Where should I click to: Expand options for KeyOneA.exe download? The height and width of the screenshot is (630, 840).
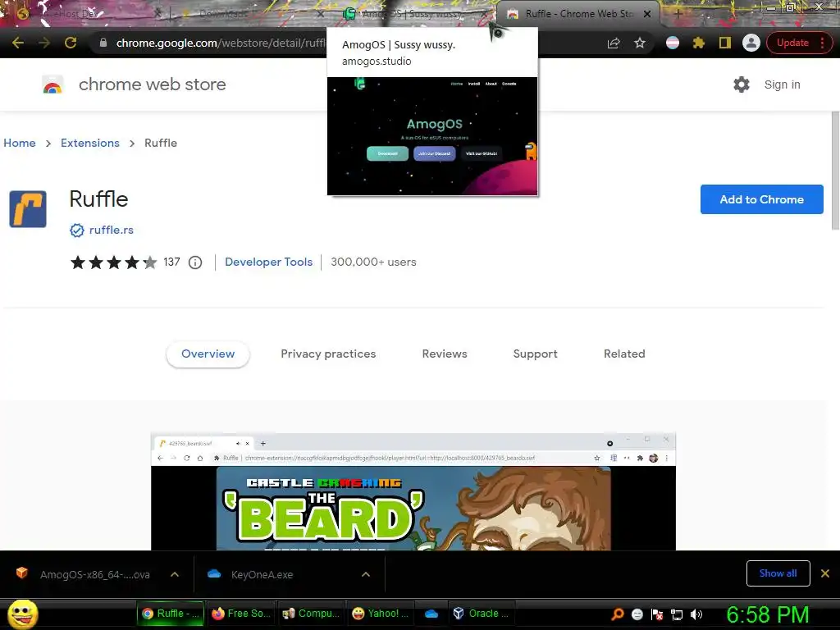pyautogui.click(x=365, y=574)
